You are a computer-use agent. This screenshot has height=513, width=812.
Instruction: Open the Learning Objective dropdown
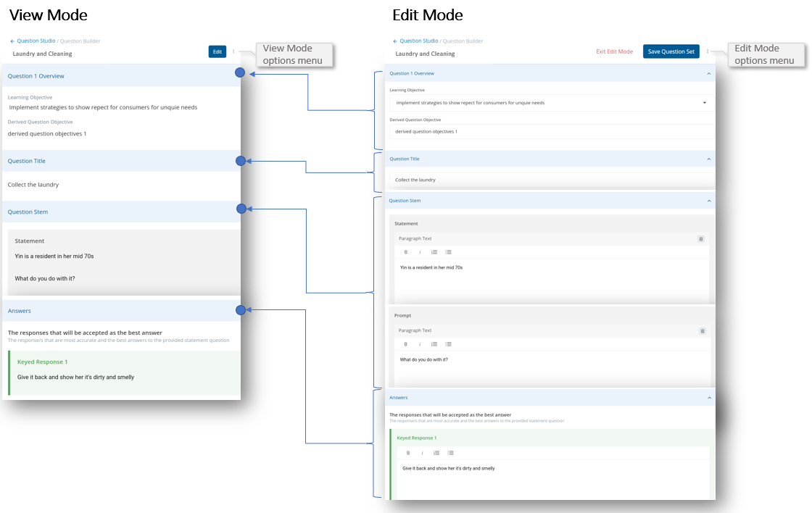(x=704, y=103)
